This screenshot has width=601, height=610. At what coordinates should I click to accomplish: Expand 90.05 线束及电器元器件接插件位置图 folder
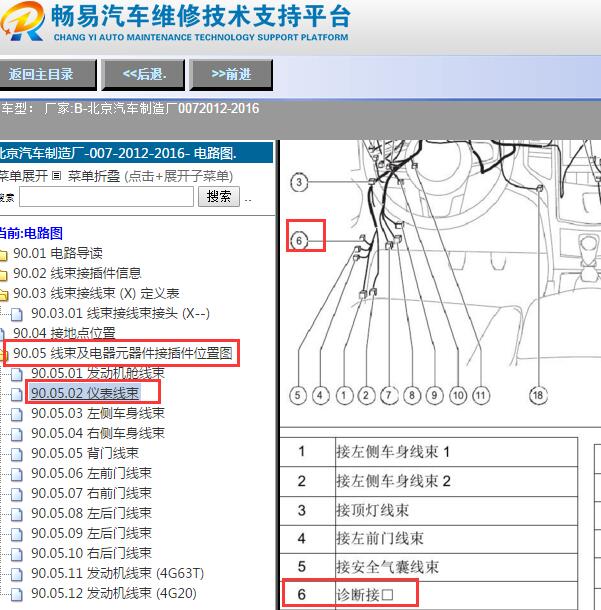[123, 353]
